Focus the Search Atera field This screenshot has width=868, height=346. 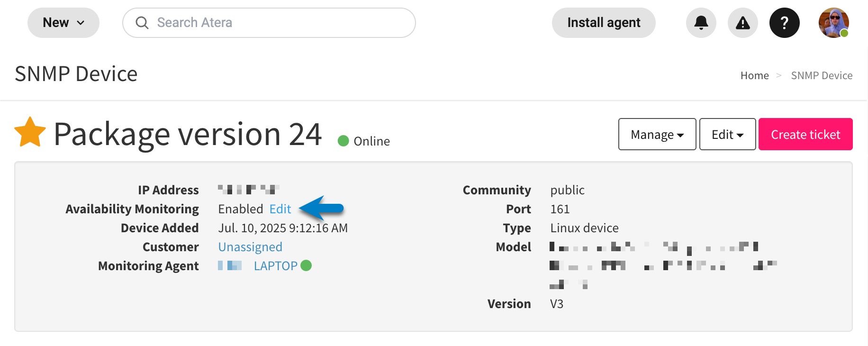269,23
